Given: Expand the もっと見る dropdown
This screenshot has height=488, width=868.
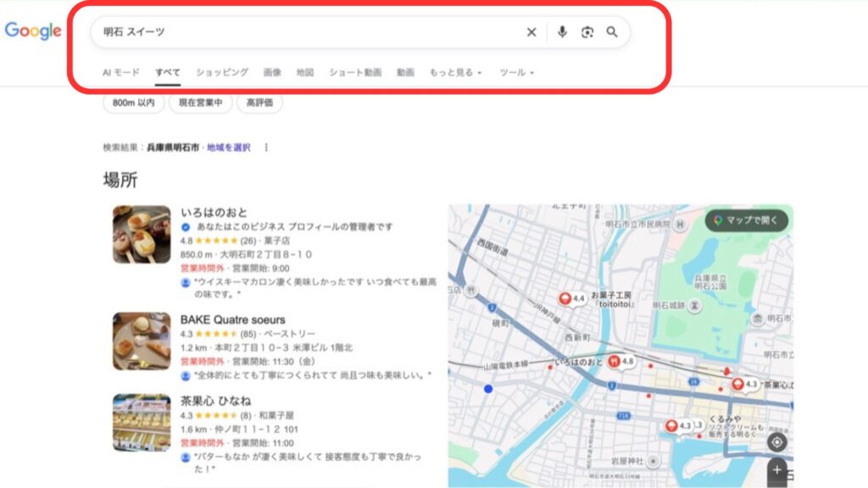Looking at the screenshot, I should [x=456, y=73].
